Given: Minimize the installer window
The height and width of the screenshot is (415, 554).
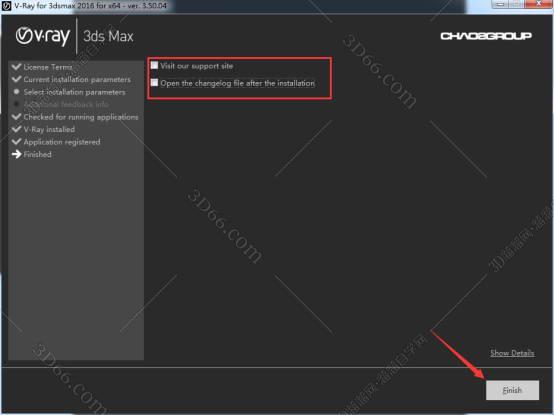Looking at the screenshot, I should pos(500,4).
